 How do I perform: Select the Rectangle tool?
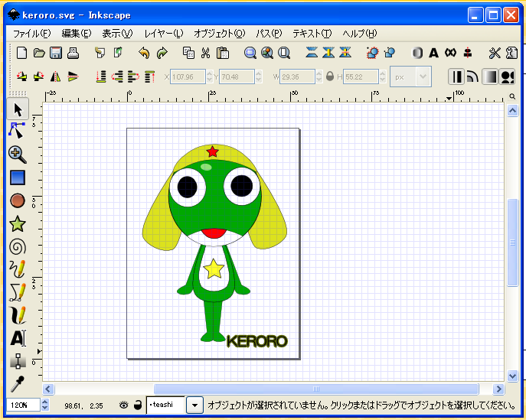(x=18, y=177)
